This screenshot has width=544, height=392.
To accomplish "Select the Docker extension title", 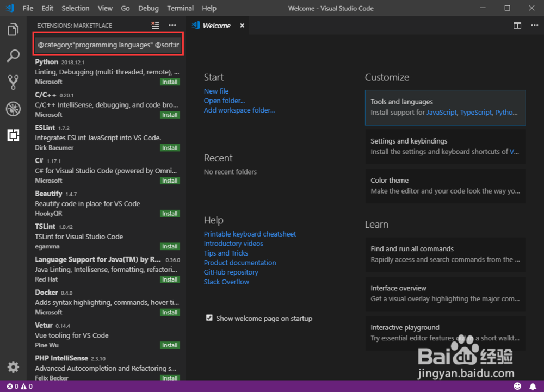I will (x=46, y=292).
